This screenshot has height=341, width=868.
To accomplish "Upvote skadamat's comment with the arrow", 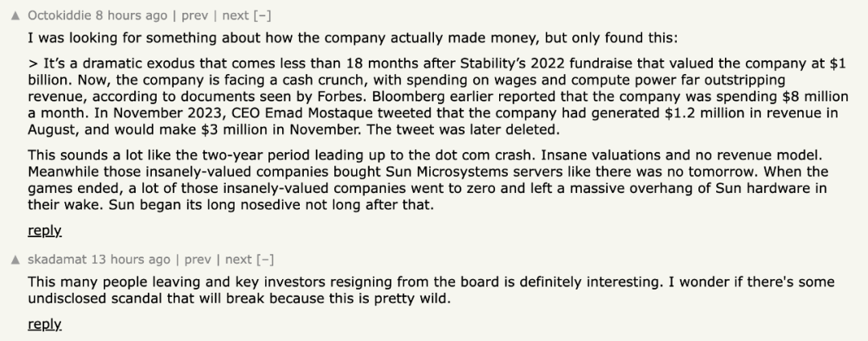I will click(15, 260).
